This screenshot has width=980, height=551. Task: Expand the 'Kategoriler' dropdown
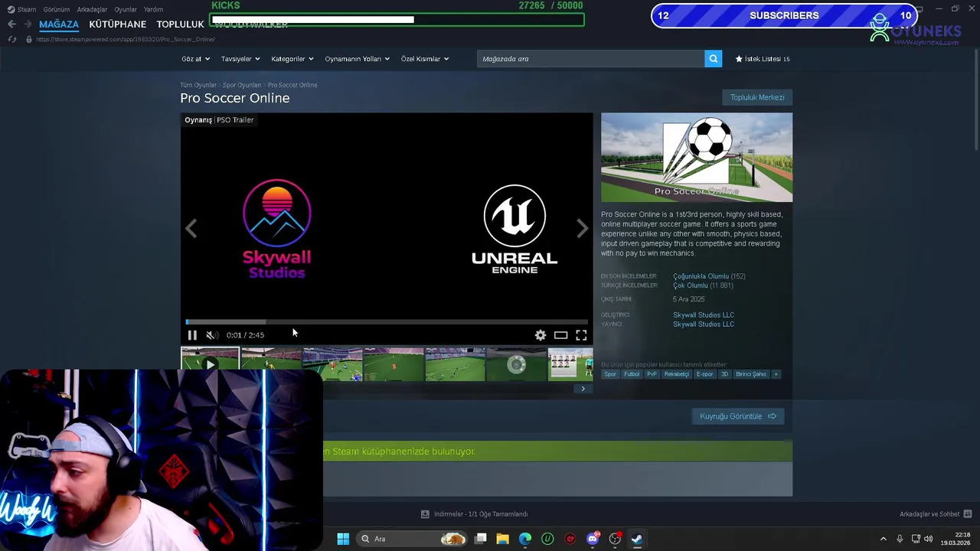pos(292,59)
